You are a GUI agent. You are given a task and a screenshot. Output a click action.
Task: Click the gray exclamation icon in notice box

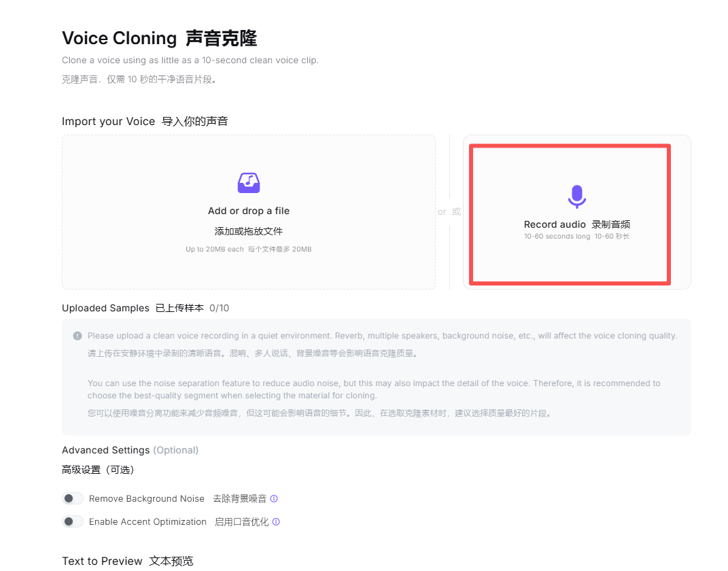point(77,336)
